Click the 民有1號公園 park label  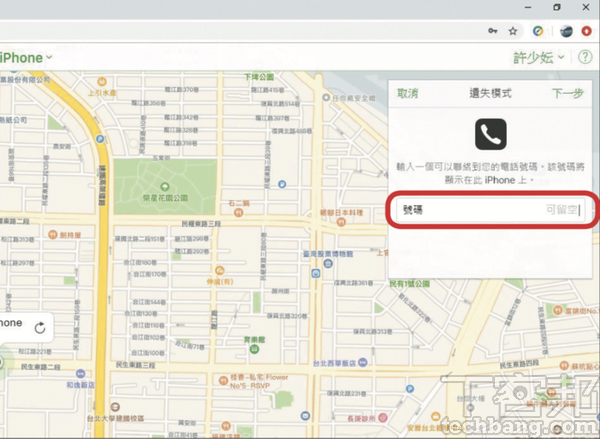click(x=409, y=284)
